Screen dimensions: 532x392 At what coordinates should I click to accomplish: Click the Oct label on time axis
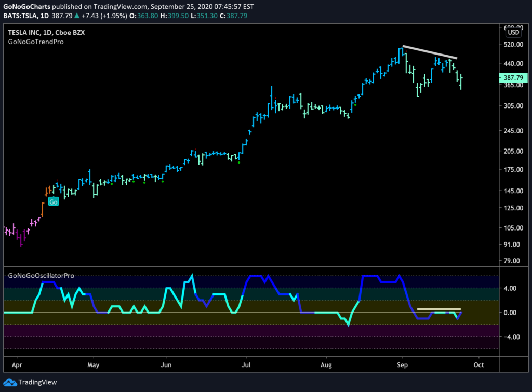pyautogui.click(x=478, y=365)
